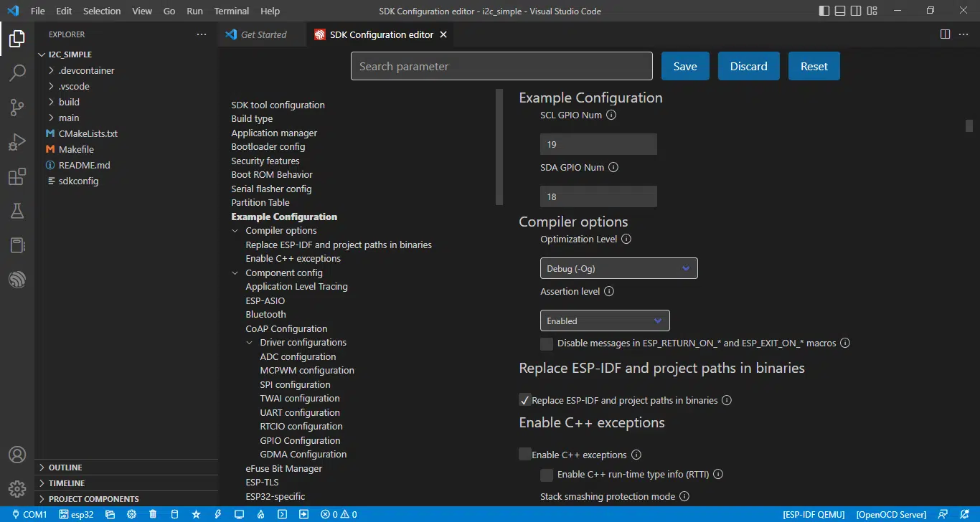Check Enable C++ run-time type info checkbox
The image size is (980, 522).
(x=547, y=475)
